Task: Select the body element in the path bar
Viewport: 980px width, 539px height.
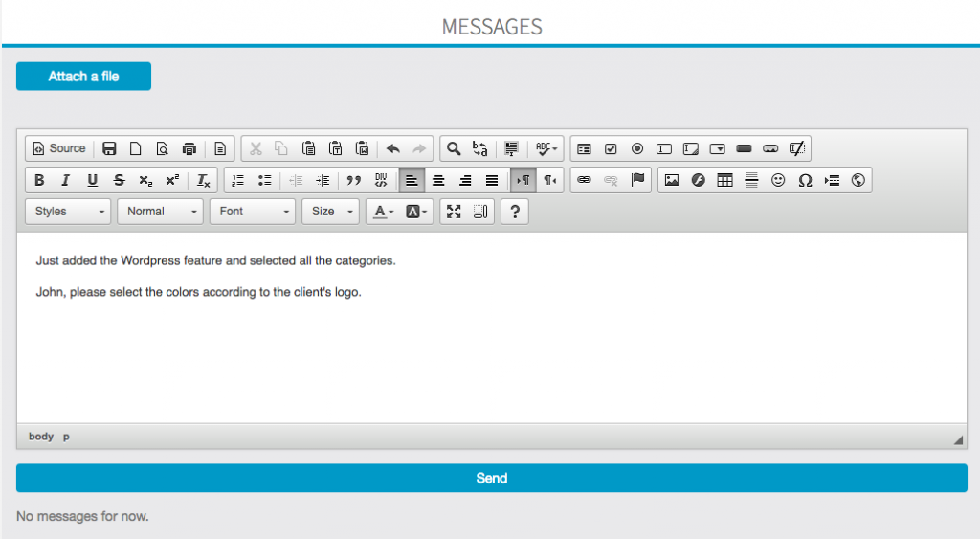Action: 41,437
